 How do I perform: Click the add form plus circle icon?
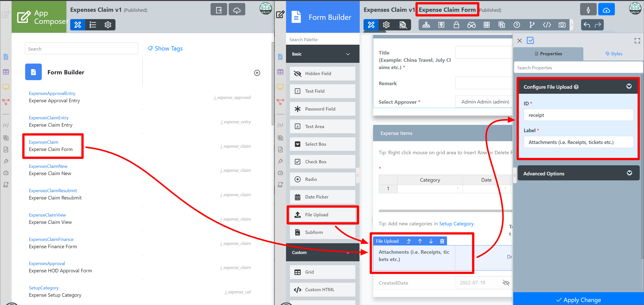(x=257, y=73)
